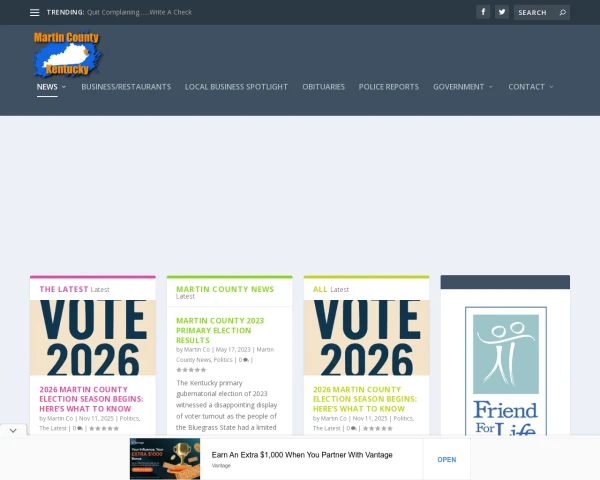Open Martin County News category heading
Image resolution: width=600 pixels, height=480 pixels.
225,289
